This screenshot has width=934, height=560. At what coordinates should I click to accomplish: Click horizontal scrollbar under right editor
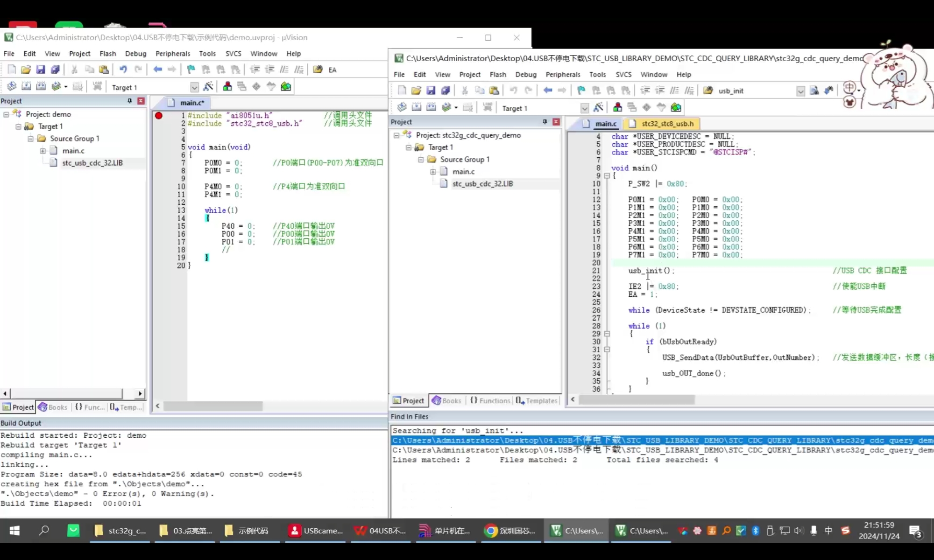636,399
